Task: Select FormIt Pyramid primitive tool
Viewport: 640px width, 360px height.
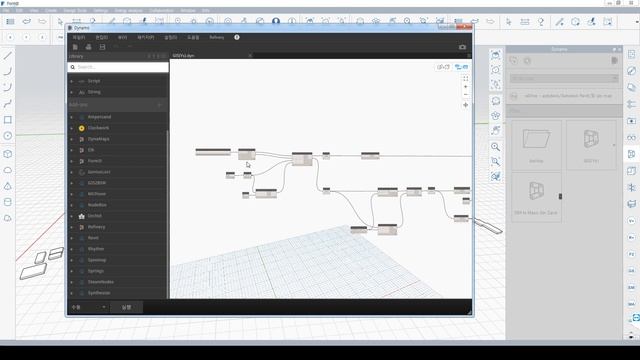Action: click(7, 186)
